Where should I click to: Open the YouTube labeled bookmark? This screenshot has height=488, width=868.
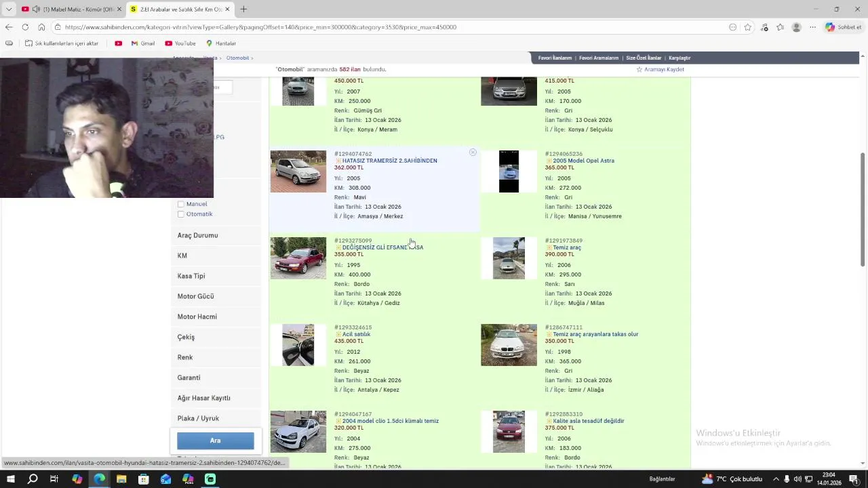tap(180, 43)
